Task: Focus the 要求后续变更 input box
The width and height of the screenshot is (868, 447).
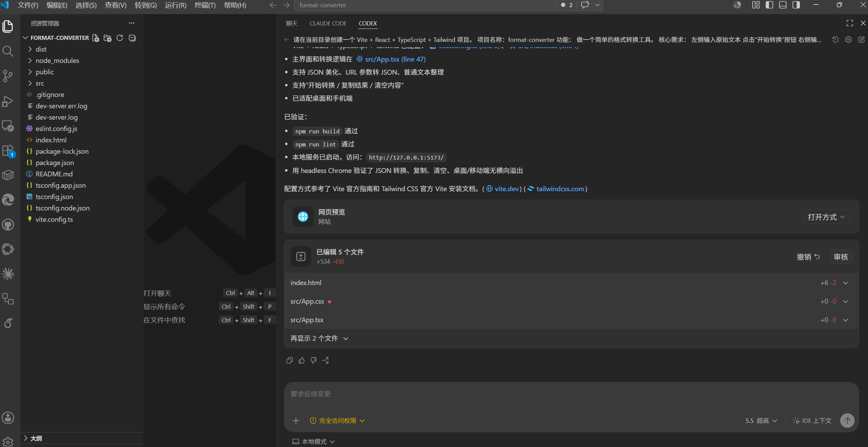Action: (x=571, y=394)
